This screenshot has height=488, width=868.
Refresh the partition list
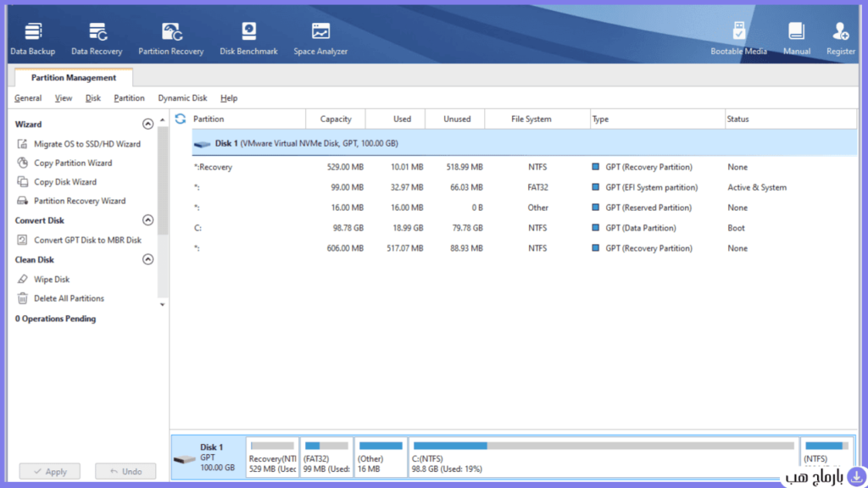(x=181, y=119)
